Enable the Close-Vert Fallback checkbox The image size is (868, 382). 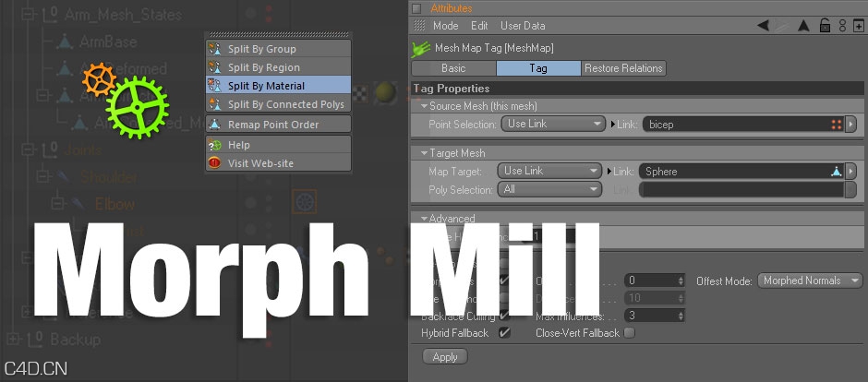[629, 333]
